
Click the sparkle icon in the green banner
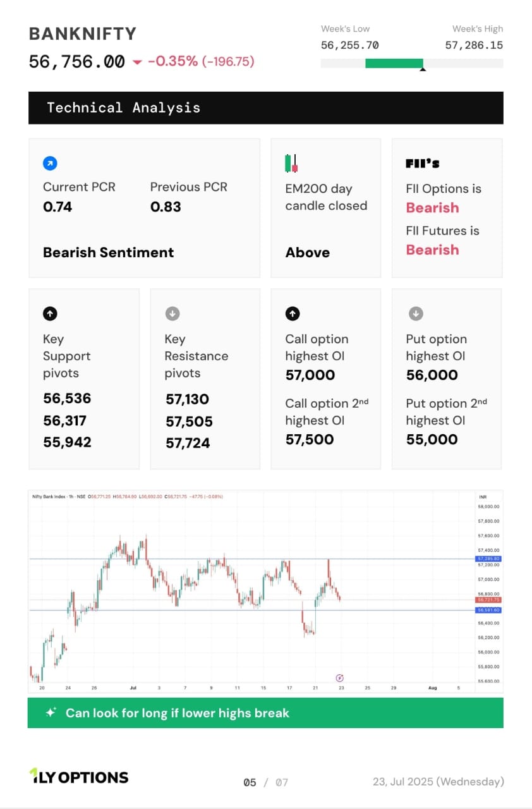pyautogui.click(x=51, y=712)
